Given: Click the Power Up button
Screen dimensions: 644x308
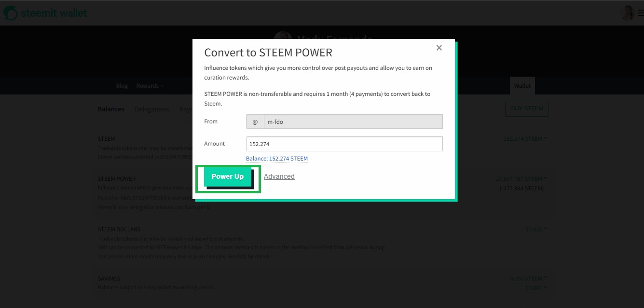Looking at the screenshot, I should click(228, 177).
